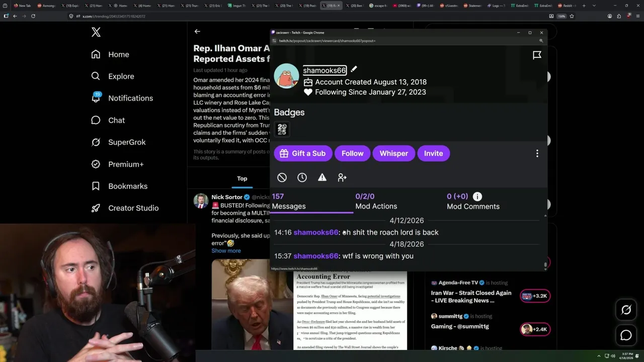Warn user with the triangle icon
Viewport: 644px width, 362px height.
(x=322, y=177)
